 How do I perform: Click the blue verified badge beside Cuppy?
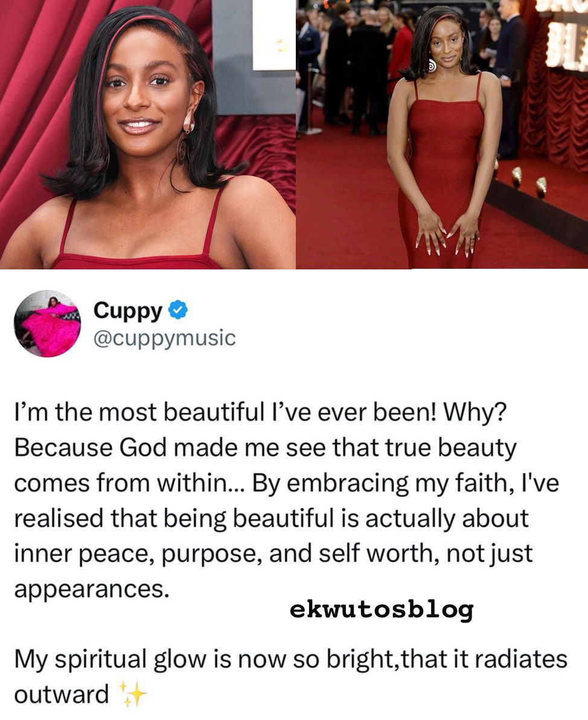[x=178, y=310]
